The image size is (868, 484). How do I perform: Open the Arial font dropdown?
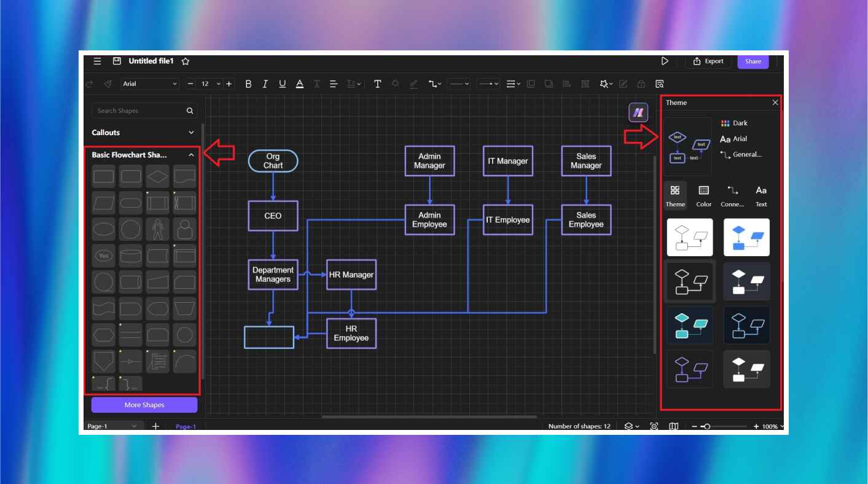pos(150,84)
